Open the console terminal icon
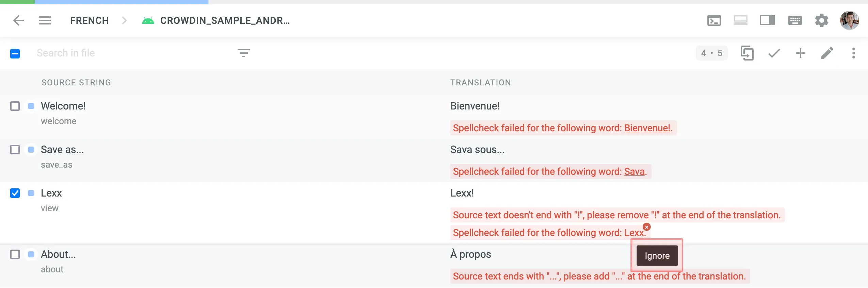Viewport: 868px width, 288px height. (714, 20)
